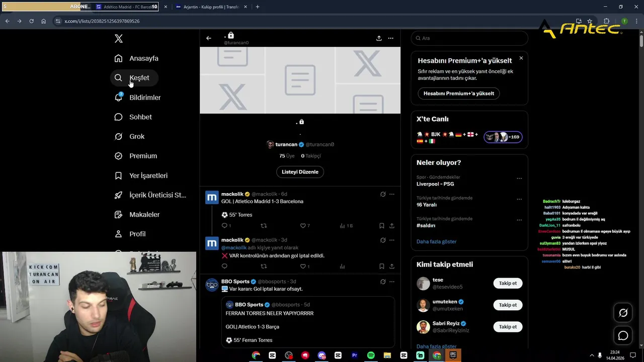Bookmark the first mackolik post
This screenshot has width=644, height=362.
[x=382, y=226]
